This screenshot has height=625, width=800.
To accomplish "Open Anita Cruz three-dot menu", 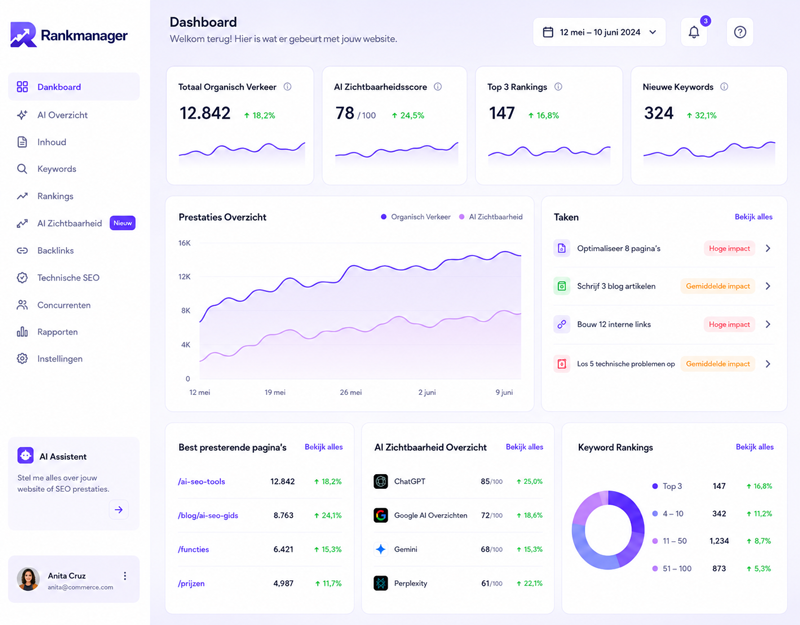I will [x=125, y=576].
